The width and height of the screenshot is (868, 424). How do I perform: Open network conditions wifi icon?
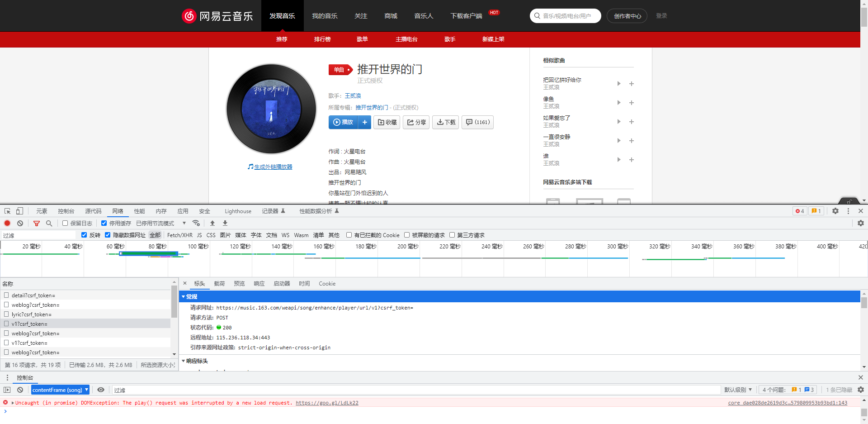coord(196,223)
